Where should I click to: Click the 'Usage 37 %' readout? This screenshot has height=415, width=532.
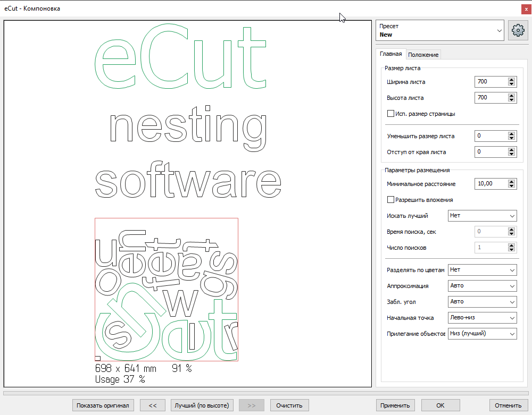(120, 379)
